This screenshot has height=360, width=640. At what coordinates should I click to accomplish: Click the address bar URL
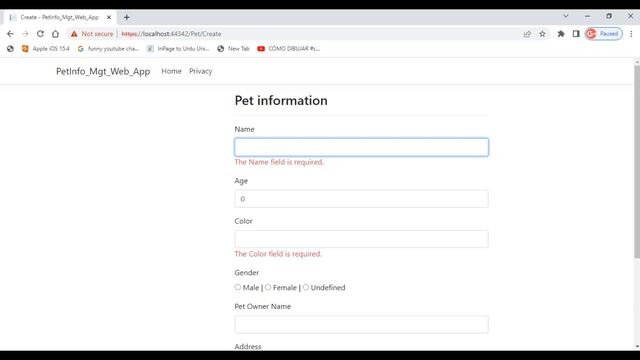coord(171,34)
